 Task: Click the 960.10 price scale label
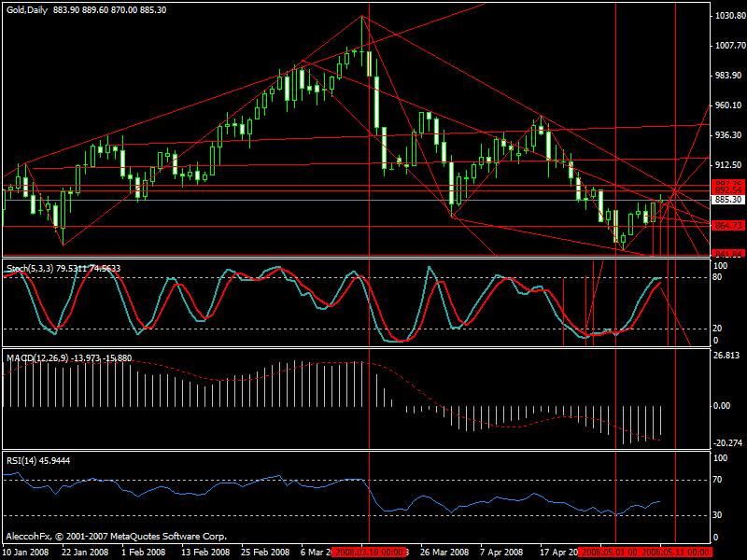tap(726, 105)
